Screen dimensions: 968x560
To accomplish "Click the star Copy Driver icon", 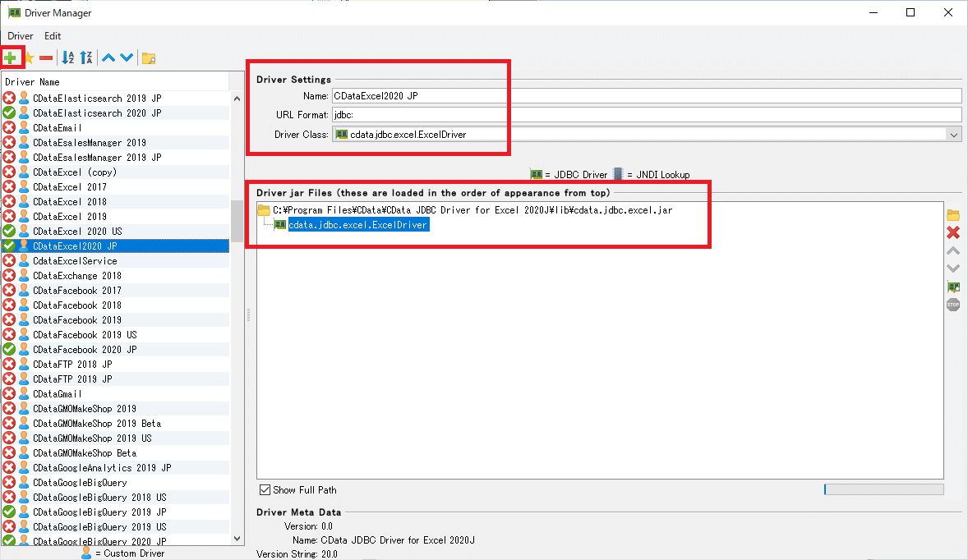I will pos(29,58).
